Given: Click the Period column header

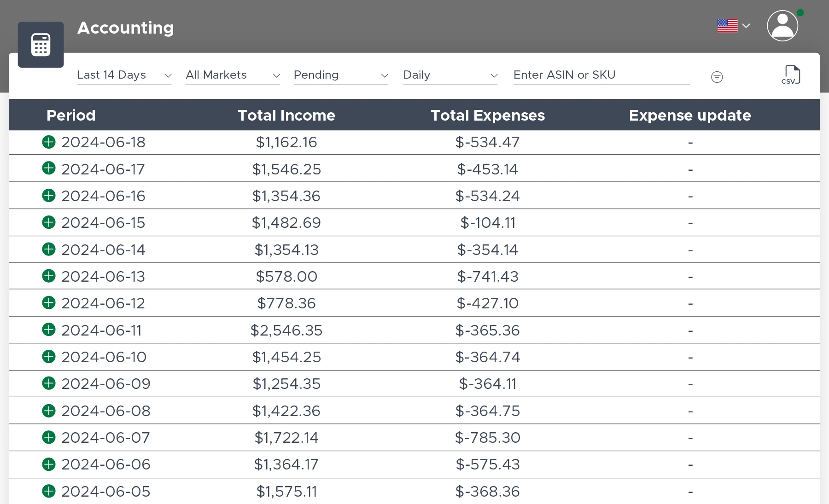Looking at the screenshot, I should pos(71,115).
